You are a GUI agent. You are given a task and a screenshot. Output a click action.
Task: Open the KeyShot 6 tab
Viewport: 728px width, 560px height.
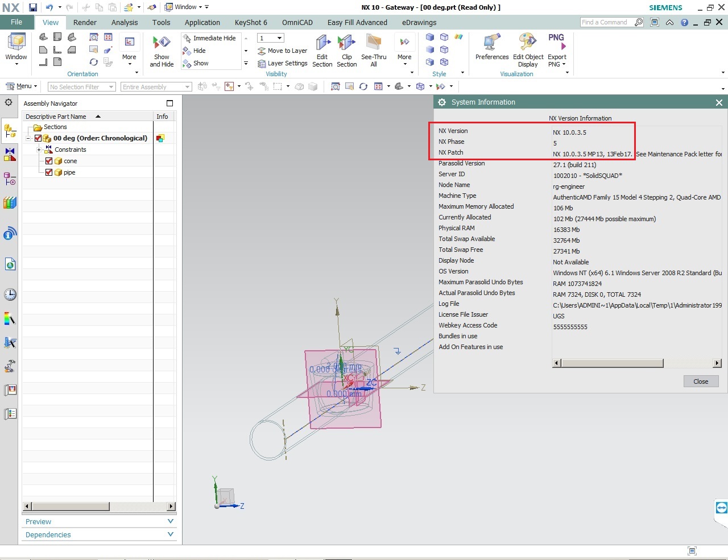[251, 22]
